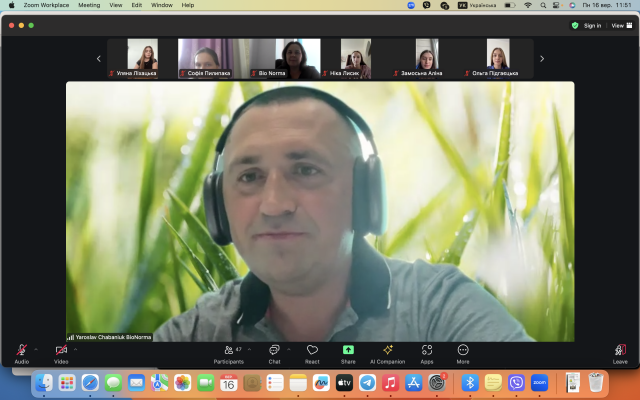Viewport: 640px width, 400px height.
Task: Open Wi-Fi status in the menu bar
Action: point(528,5)
